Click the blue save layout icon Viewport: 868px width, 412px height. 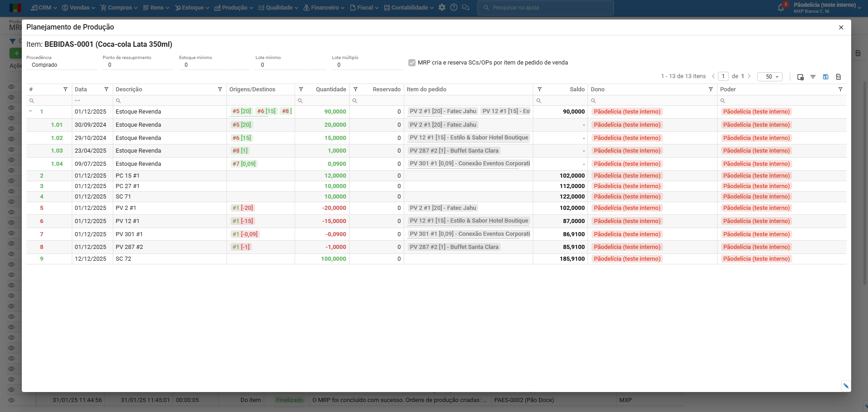[826, 77]
